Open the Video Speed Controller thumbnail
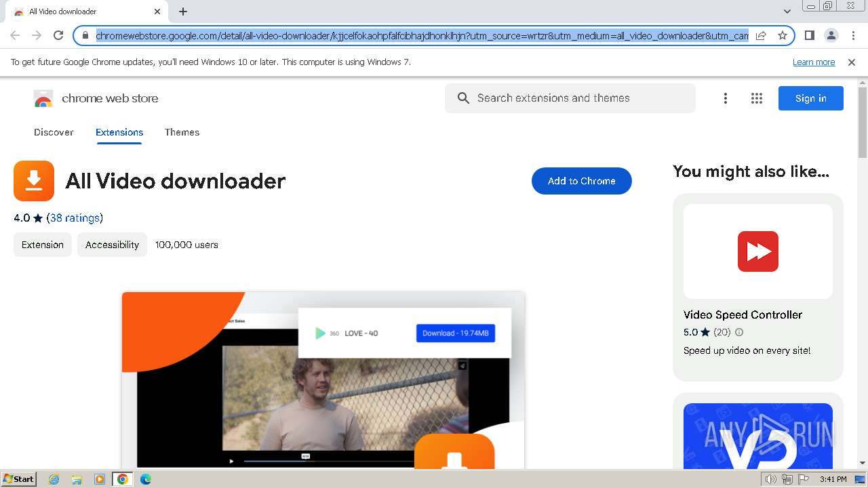Image resolution: width=868 pixels, height=488 pixels. pos(758,251)
